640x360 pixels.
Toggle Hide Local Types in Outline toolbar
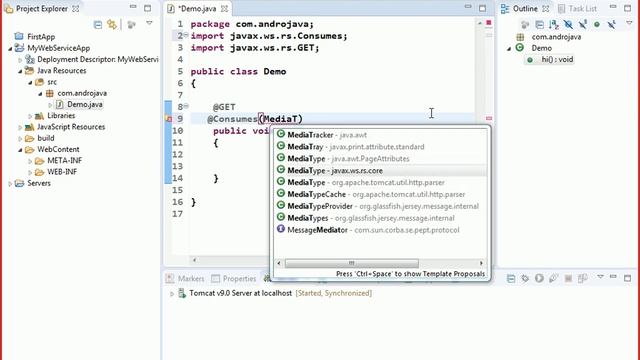[611, 24]
